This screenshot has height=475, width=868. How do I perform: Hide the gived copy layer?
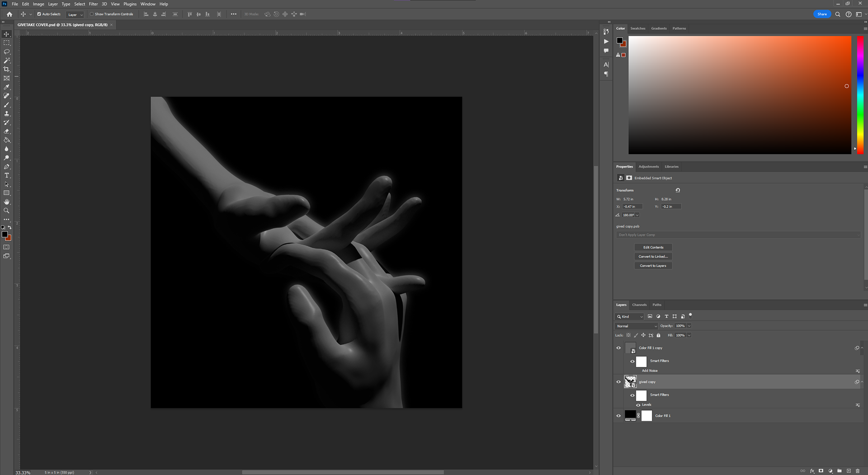tap(618, 382)
